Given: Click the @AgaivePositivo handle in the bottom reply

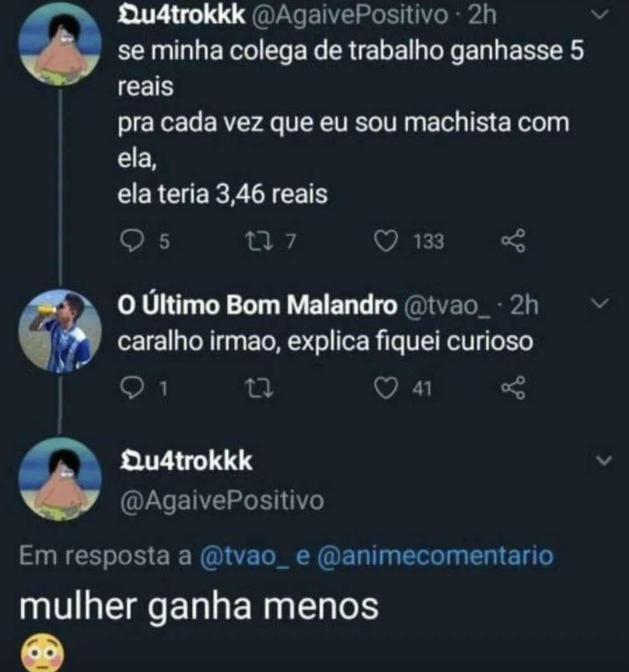Looking at the screenshot, I should point(222,500).
